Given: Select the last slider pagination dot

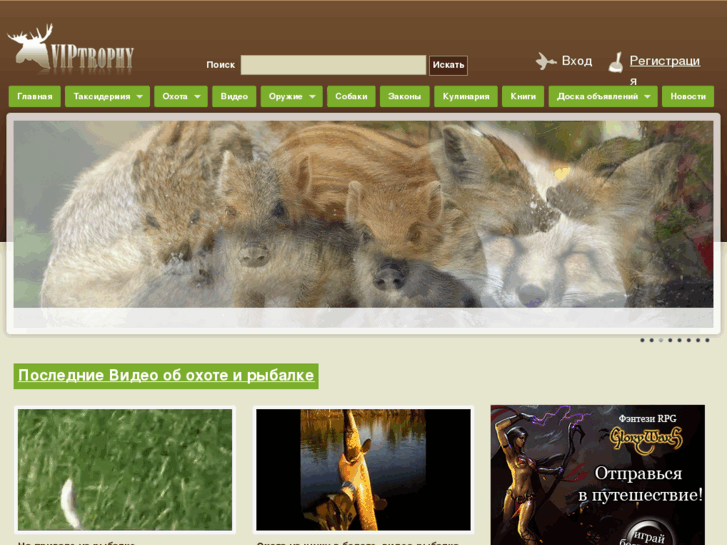Looking at the screenshot, I should (x=707, y=340).
